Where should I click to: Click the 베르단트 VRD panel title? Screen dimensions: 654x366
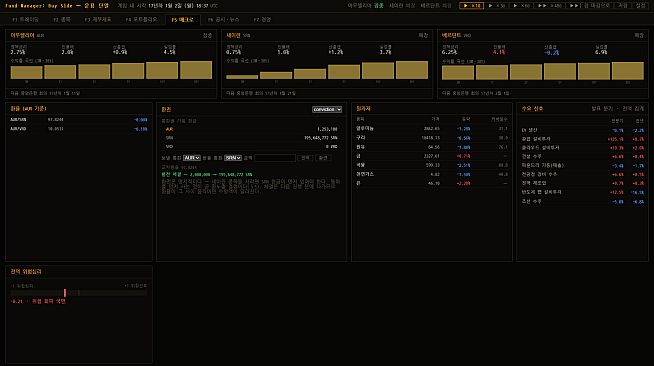(456, 35)
